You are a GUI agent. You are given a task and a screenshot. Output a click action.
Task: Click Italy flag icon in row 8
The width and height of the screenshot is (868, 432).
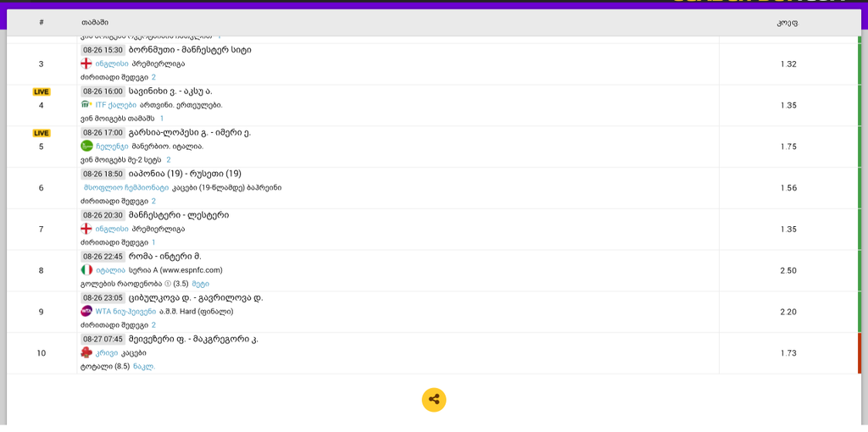(x=86, y=270)
